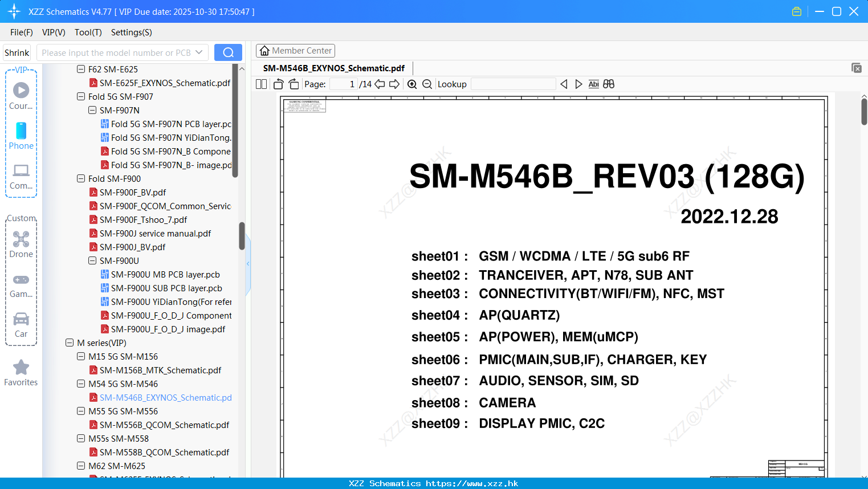868x489 pixels.
Task: Toggle two-page layout view icon
Action: [x=261, y=84]
